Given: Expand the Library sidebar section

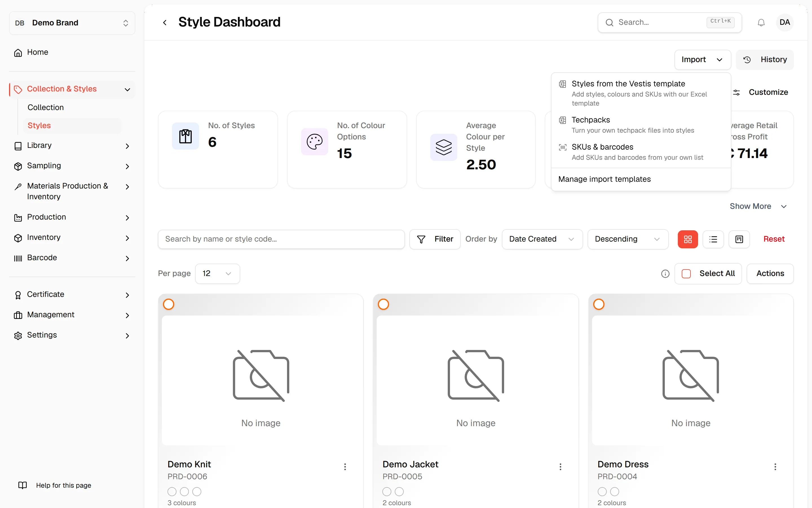Looking at the screenshot, I should click(72, 145).
